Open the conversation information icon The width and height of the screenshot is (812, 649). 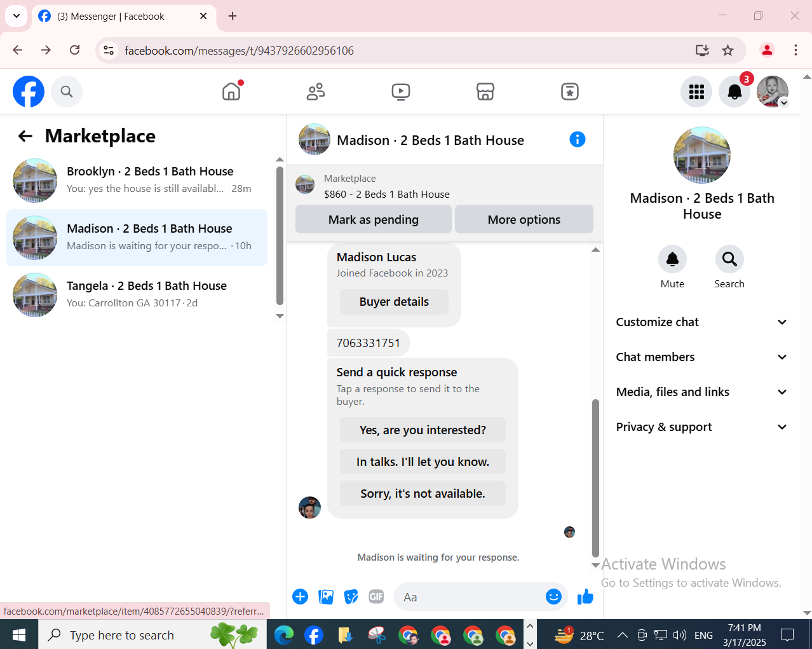(x=578, y=139)
